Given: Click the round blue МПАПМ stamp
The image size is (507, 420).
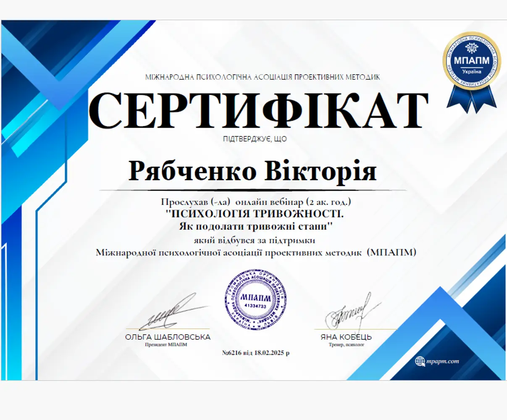Looking at the screenshot, I should (256, 300).
